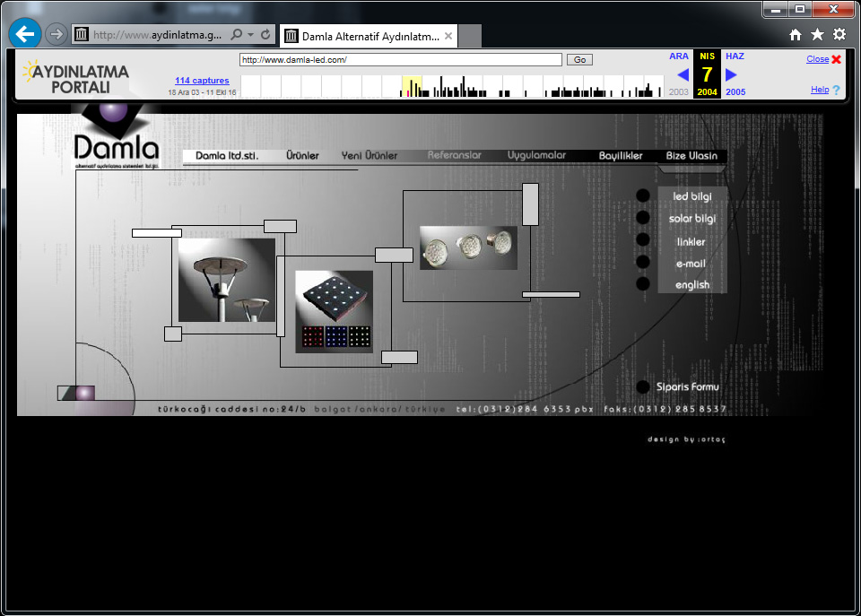Click black bullet beside solar bilgi
This screenshot has height=616, width=861.
(642, 217)
